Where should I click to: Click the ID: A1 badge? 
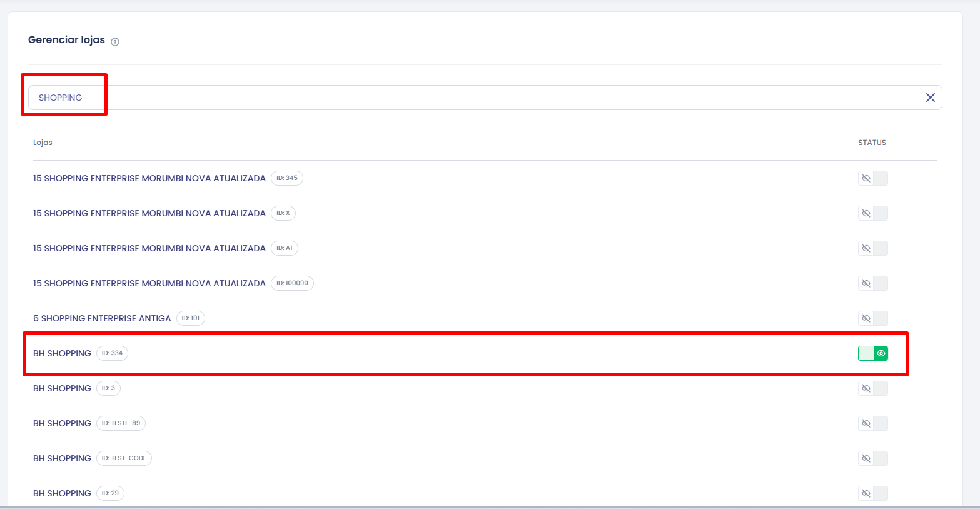285,248
